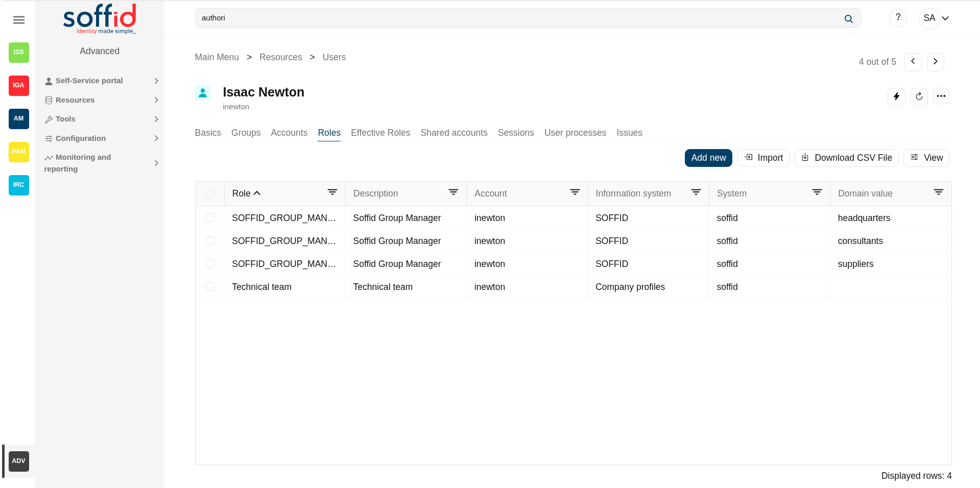
Task: Expand Monitoring and reporting menu
Action: coord(102,163)
